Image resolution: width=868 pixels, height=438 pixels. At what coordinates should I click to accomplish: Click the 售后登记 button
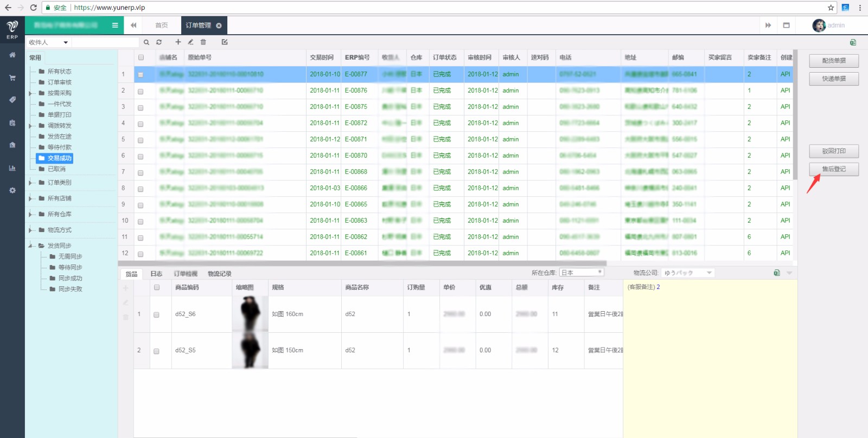(x=834, y=169)
